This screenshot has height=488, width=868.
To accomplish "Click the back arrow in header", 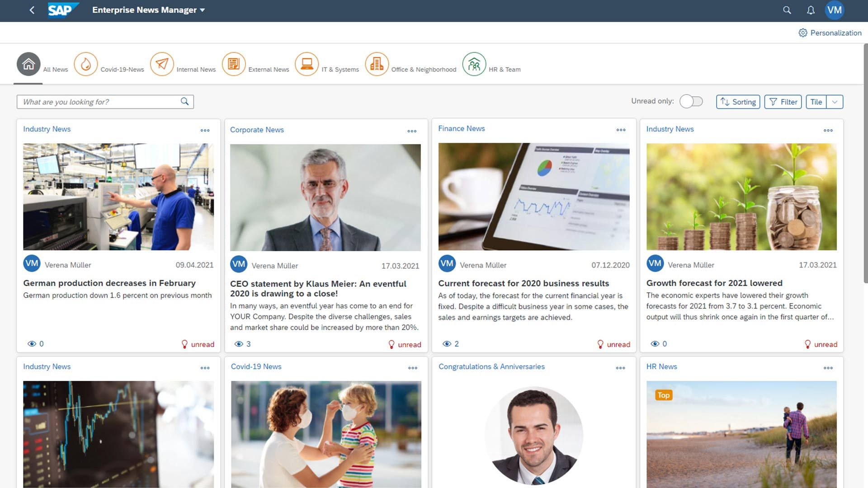I will click(x=32, y=10).
